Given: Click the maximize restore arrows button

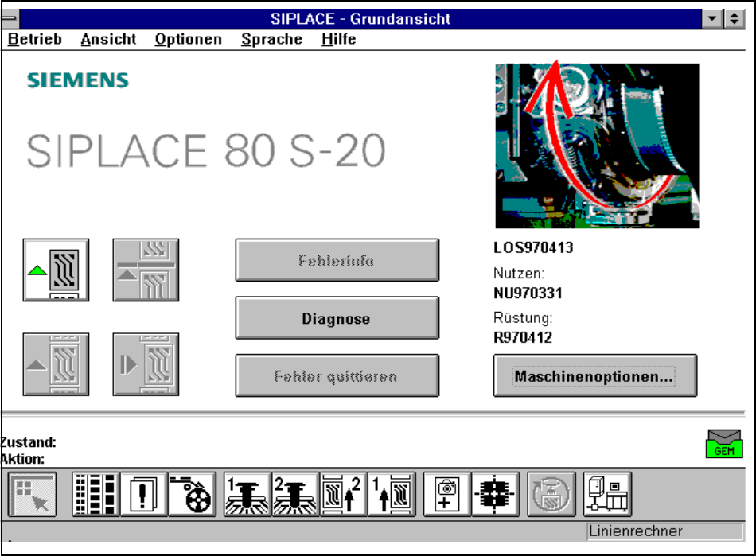Looking at the screenshot, I should 734,19.
